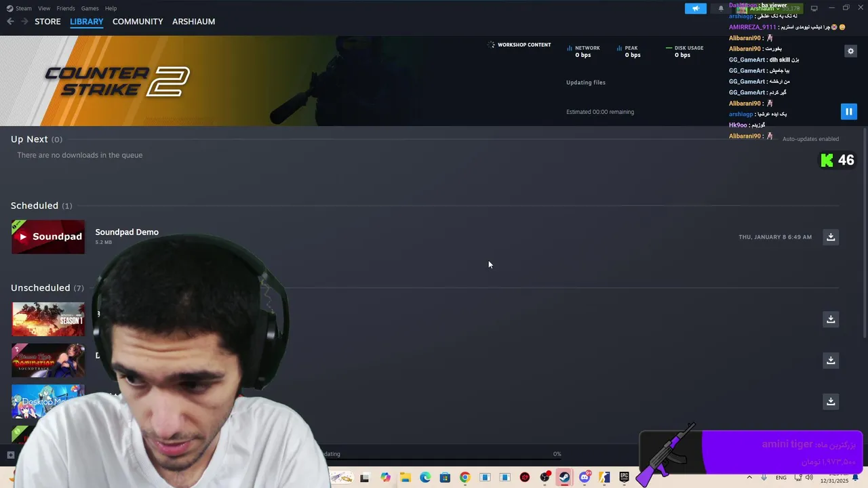Open the ARSHIAUM profile tab

193,22
